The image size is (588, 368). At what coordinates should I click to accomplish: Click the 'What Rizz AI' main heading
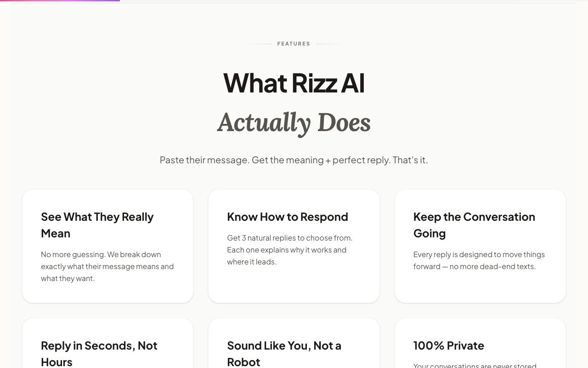[x=294, y=83]
